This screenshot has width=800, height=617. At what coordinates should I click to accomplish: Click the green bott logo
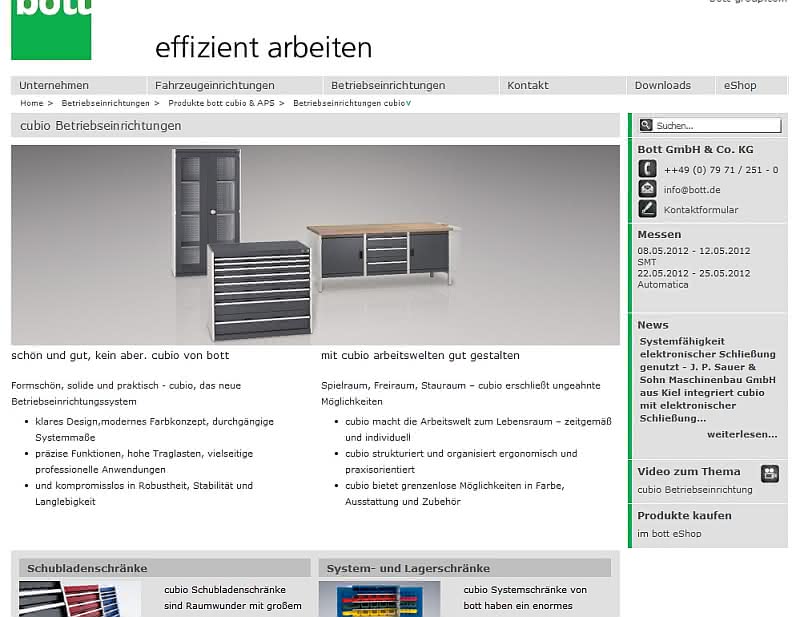[x=51, y=30]
